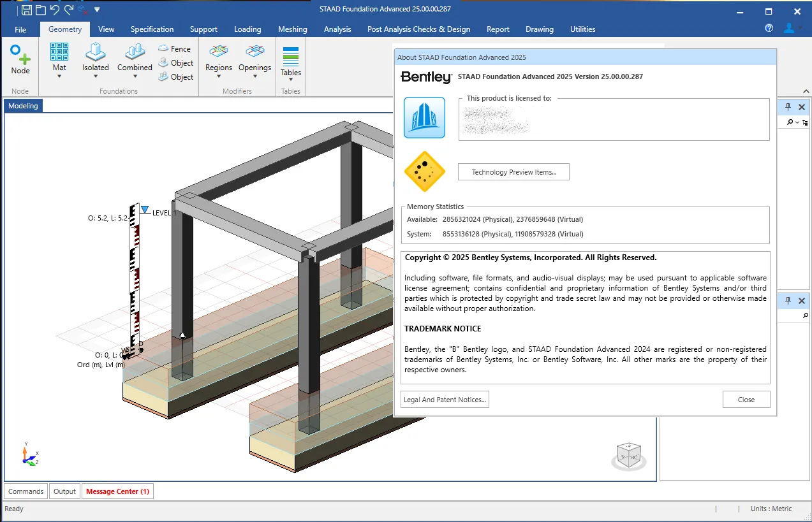
Task: Close the lower right docked panel
Action: [802, 301]
